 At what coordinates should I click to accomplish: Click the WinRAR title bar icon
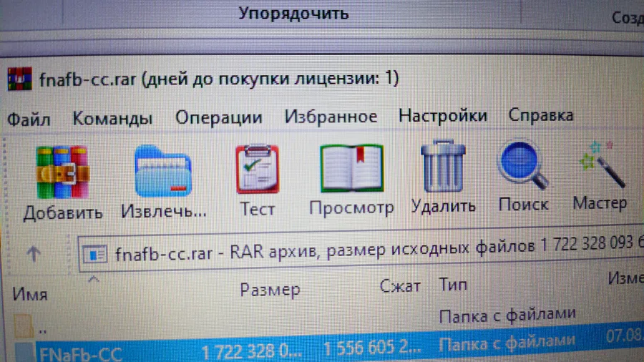click(x=19, y=79)
